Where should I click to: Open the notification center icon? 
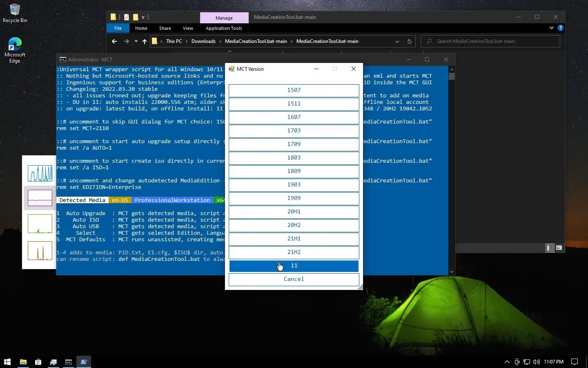click(x=575, y=362)
